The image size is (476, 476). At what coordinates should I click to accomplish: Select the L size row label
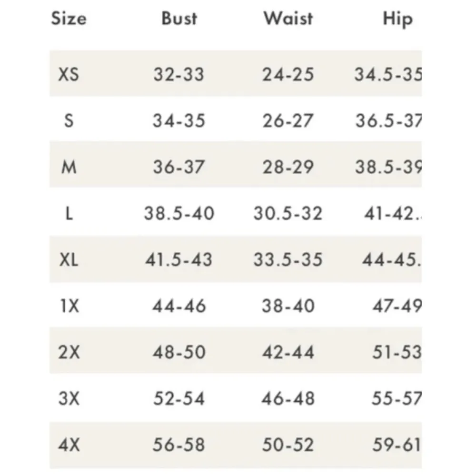pos(69,214)
